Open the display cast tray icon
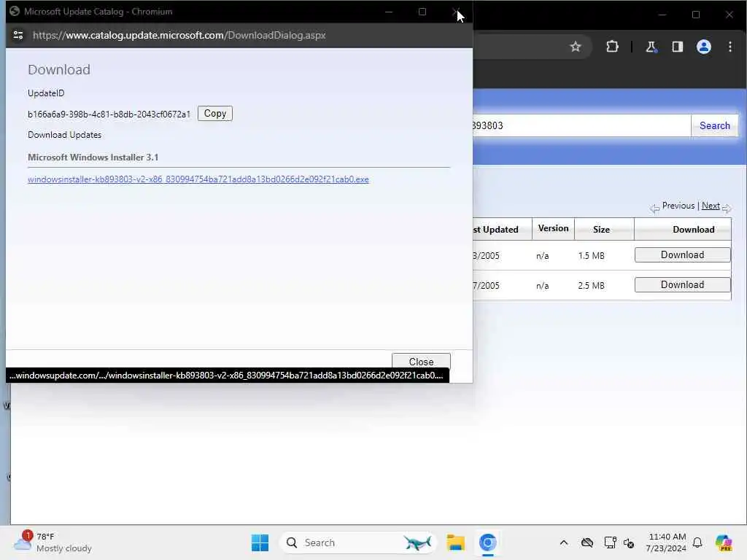Screen dimensions: 747x560 [x=610, y=542]
